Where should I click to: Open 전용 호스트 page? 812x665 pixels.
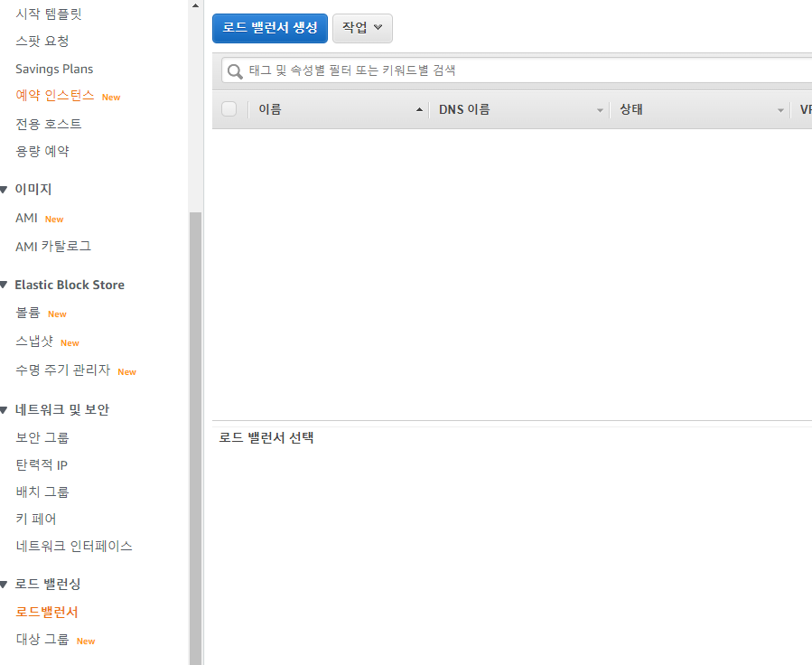pyautogui.click(x=49, y=124)
